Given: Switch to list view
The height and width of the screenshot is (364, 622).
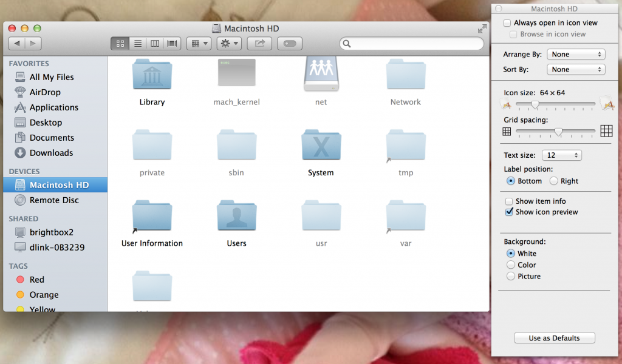Looking at the screenshot, I should 138,44.
